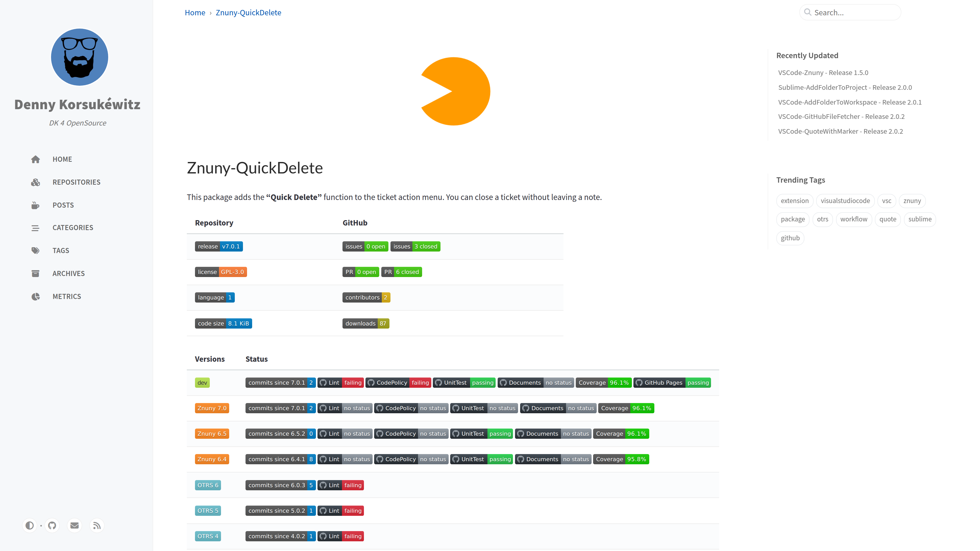Open VSCode-QuoteWithMarker - Release 2.0.2 post

click(840, 132)
